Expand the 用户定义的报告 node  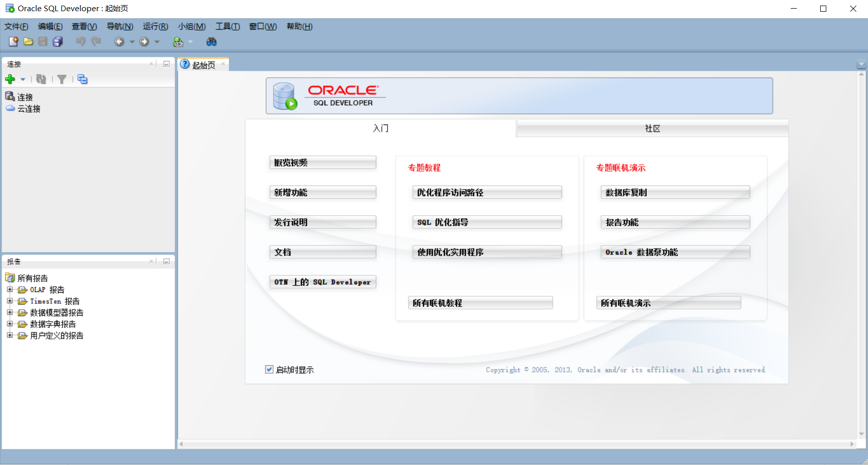click(10, 335)
